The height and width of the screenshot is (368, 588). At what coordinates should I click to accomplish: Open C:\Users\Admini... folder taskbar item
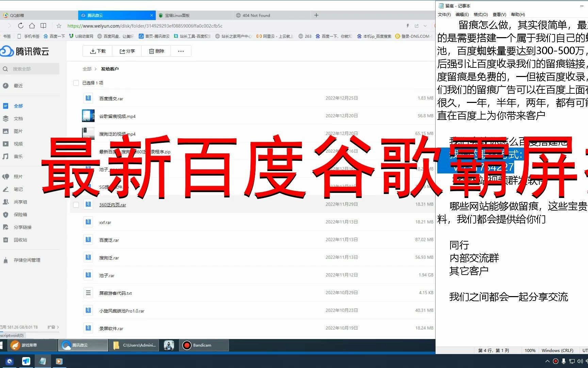[x=135, y=345]
